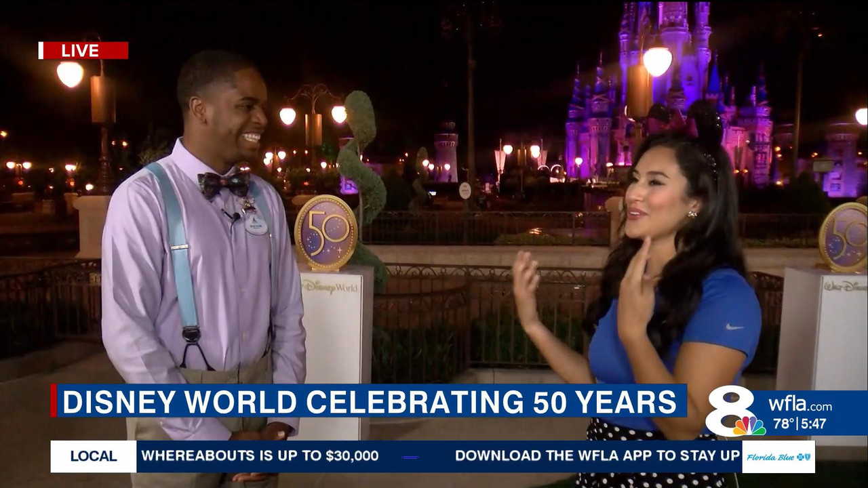Click "DOWNLOAD THE WFLA APP TO STAY UP" ticker
This screenshot has width=868, height=488.
(x=597, y=456)
